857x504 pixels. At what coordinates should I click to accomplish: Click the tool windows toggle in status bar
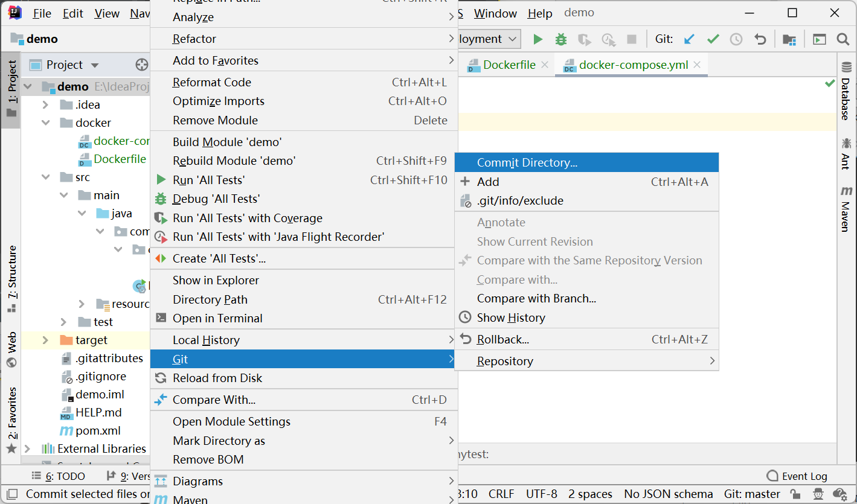12,494
